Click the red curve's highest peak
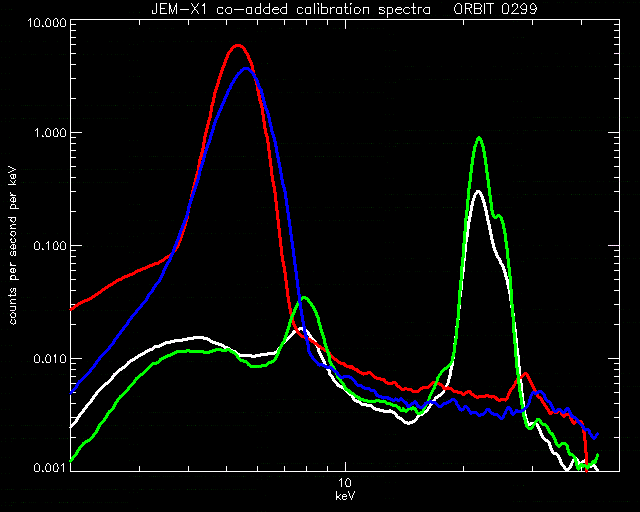 pyautogui.click(x=238, y=46)
